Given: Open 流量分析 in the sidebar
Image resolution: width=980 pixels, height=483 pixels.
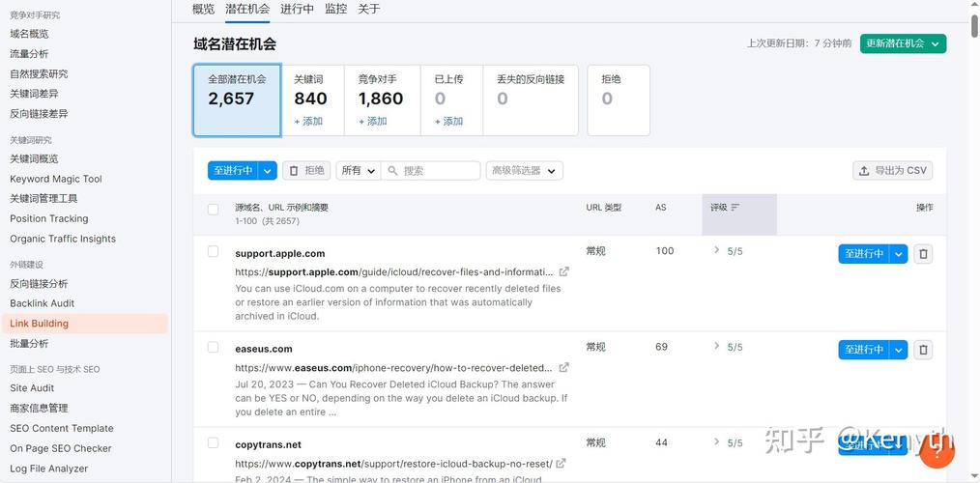Looking at the screenshot, I should pyautogui.click(x=29, y=54).
